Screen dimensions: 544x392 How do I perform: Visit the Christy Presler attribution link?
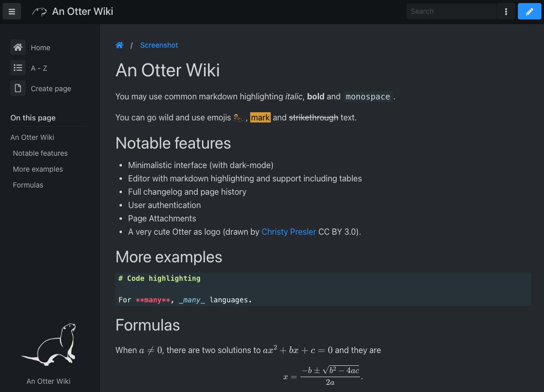coord(289,232)
